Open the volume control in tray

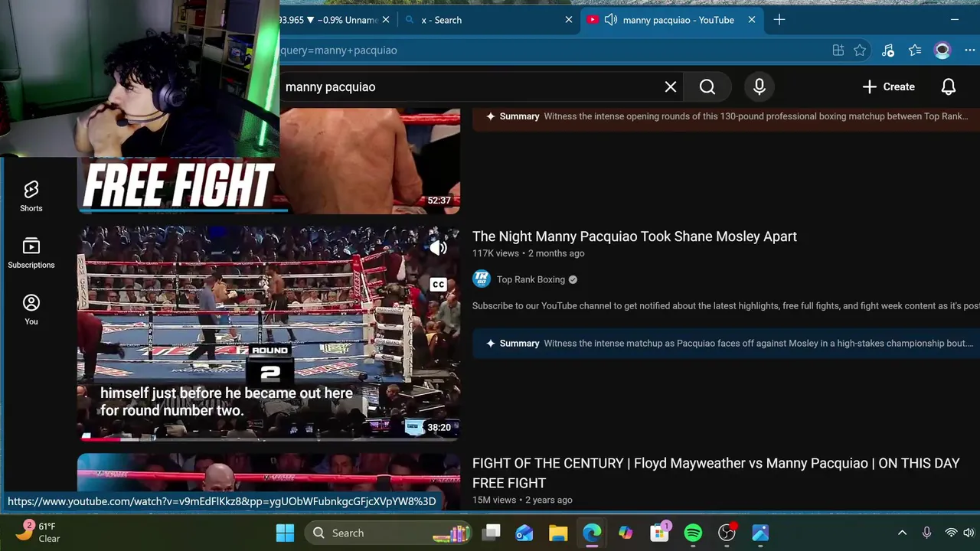[x=969, y=533]
